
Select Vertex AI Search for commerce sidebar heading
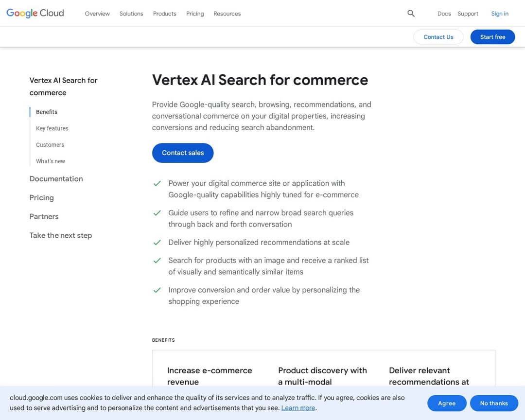[63, 87]
